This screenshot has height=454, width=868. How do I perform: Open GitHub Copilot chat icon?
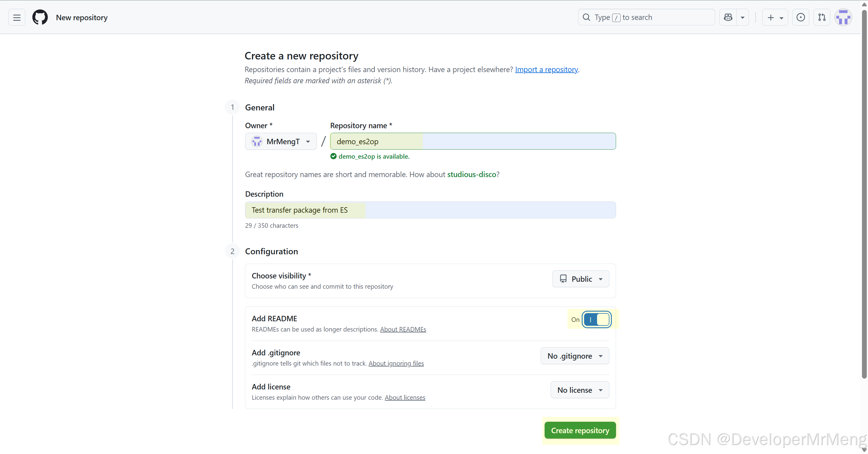click(728, 17)
